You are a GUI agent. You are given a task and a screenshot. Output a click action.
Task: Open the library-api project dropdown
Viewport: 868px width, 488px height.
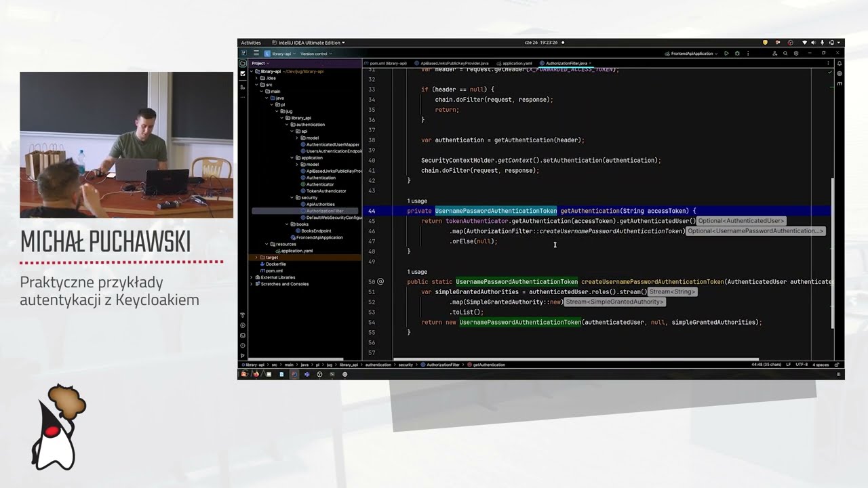(280, 54)
